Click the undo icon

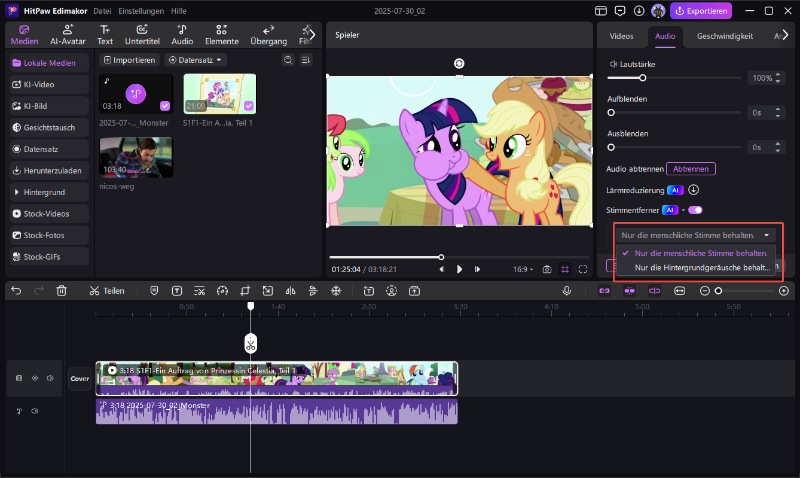(x=16, y=291)
